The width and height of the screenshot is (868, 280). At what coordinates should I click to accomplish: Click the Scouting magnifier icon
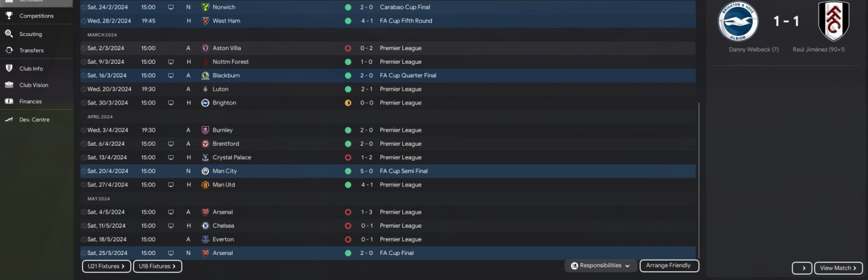[x=9, y=33]
